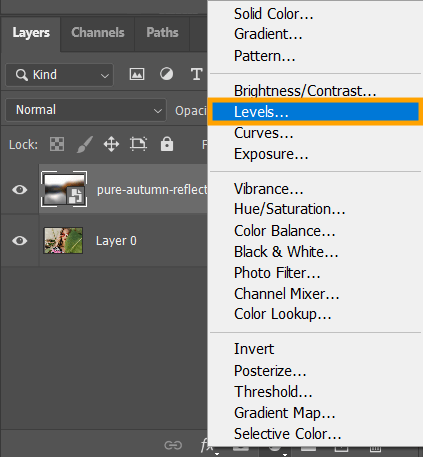Screen dimensions: 423x457
Task: Lock image pixels brush icon
Action: [x=85, y=144]
